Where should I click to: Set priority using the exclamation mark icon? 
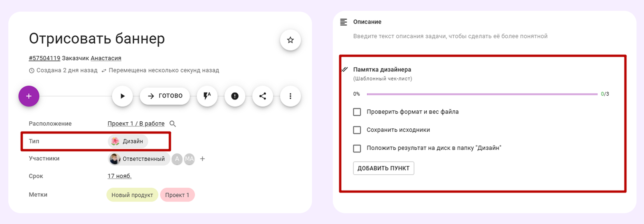(235, 96)
